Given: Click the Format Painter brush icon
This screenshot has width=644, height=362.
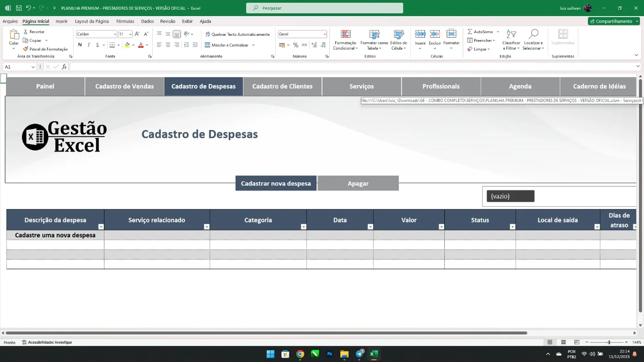Looking at the screenshot, I should [x=26, y=49].
